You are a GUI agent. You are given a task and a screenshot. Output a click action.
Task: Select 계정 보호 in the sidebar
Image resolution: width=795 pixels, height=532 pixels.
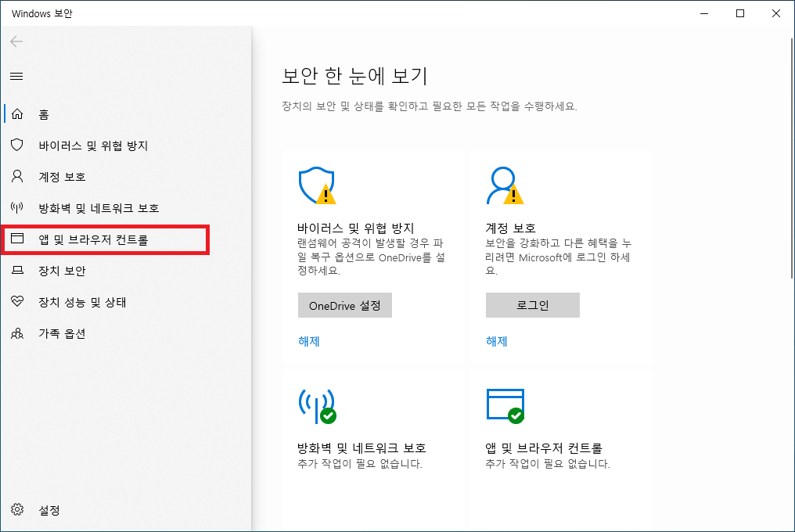126,177
